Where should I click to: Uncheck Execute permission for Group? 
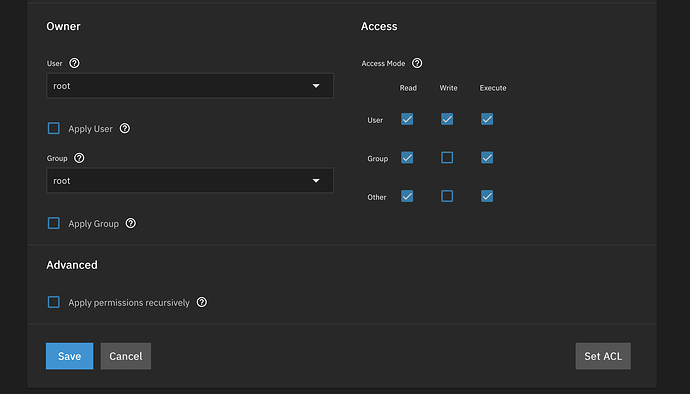point(487,158)
